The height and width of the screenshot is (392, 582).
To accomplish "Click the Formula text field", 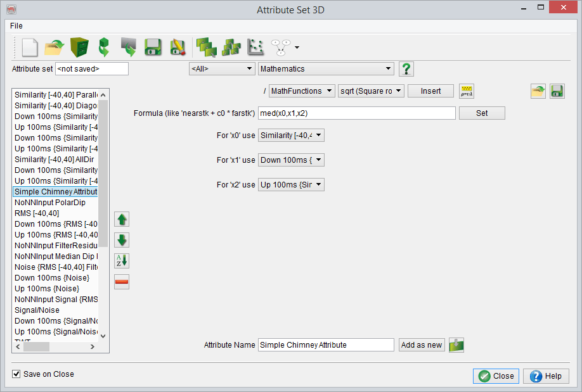I will pos(357,113).
